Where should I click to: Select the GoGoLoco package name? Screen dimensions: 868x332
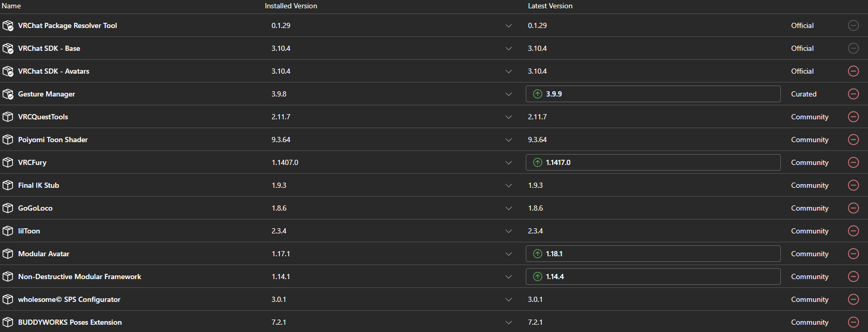[x=35, y=208]
